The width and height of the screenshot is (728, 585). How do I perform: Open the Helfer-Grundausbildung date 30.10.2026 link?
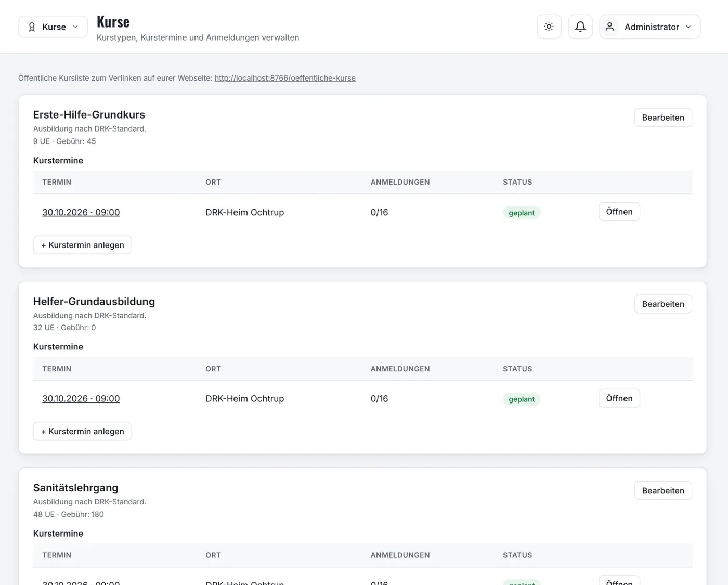tap(81, 398)
